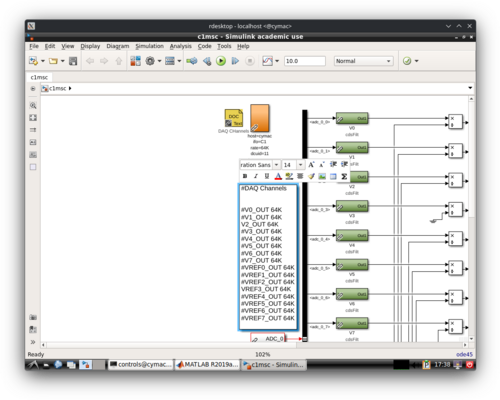Click the DAQ Channels DOC block
Image resolution: width=500 pixels, height=400 pixels.
click(x=234, y=118)
